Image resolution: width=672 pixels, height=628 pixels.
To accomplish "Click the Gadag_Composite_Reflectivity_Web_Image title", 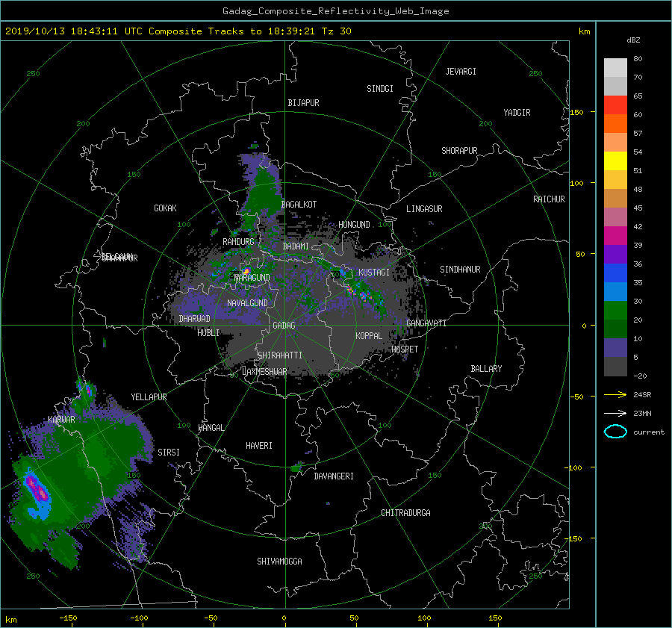I will pyautogui.click(x=335, y=11).
